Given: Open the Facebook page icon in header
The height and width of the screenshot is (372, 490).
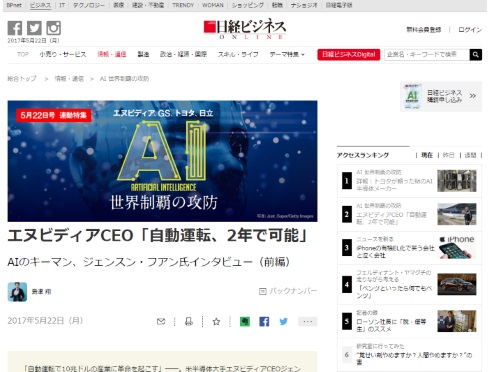Looking at the screenshot, I should [15, 28].
